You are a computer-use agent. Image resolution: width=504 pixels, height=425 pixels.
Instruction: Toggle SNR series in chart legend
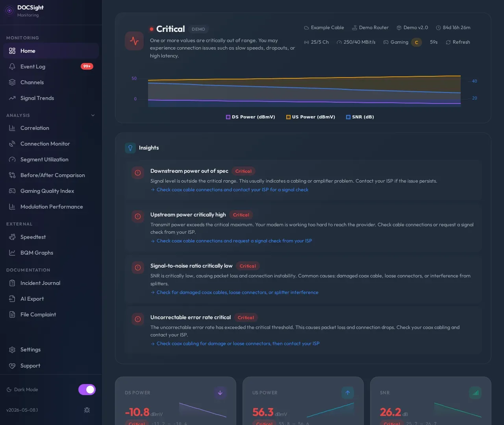click(360, 117)
